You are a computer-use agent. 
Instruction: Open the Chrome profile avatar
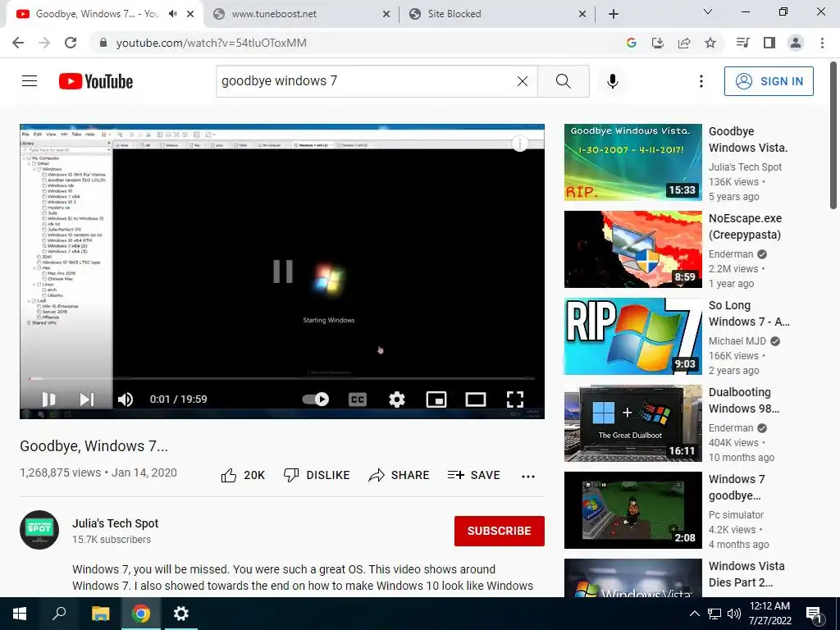click(796, 43)
